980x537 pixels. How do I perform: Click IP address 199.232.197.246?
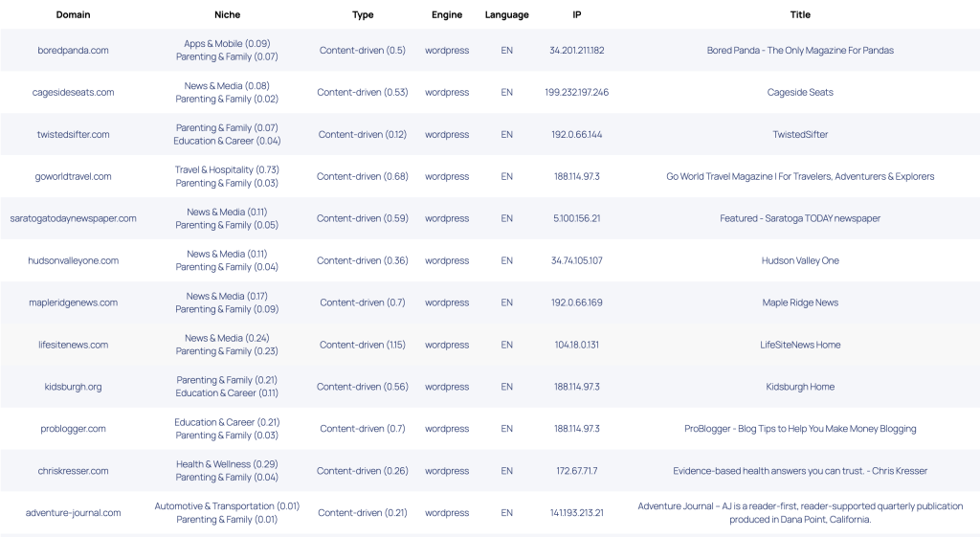(x=577, y=92)
